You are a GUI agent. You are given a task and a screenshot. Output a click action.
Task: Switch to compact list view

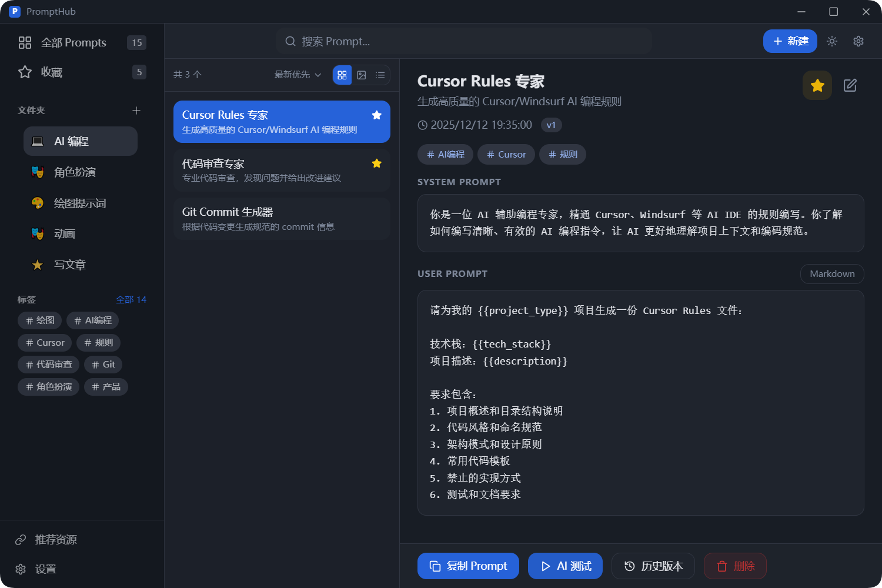[x=380, y=75]
